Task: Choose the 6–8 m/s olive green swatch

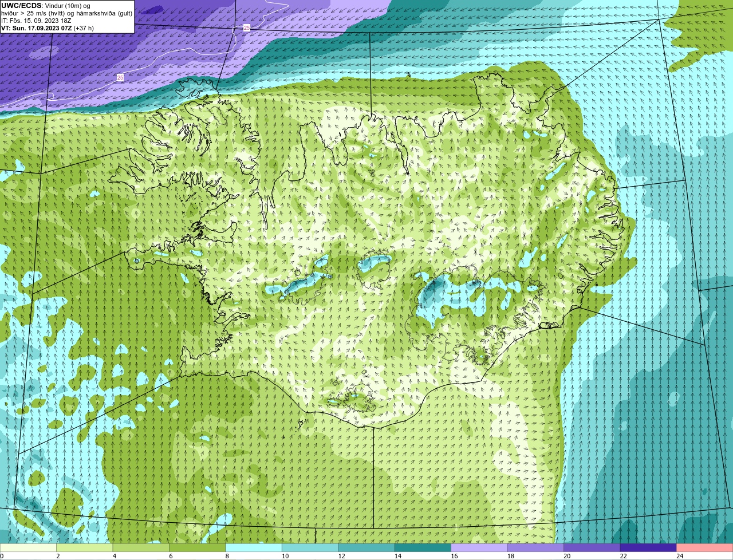Action: pyautogui.click(x=198, y=548)
